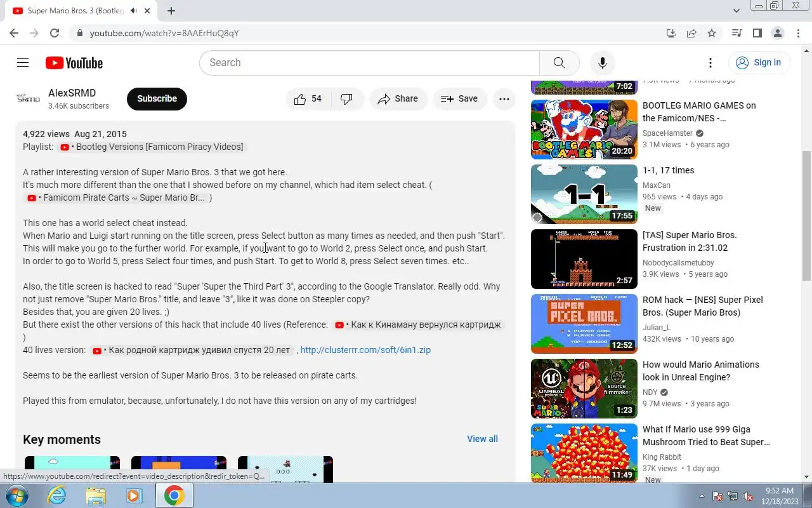Open the YouTube hamburger guide menu
Viewport: 812px width, 508px height.
tap(23, 63)
